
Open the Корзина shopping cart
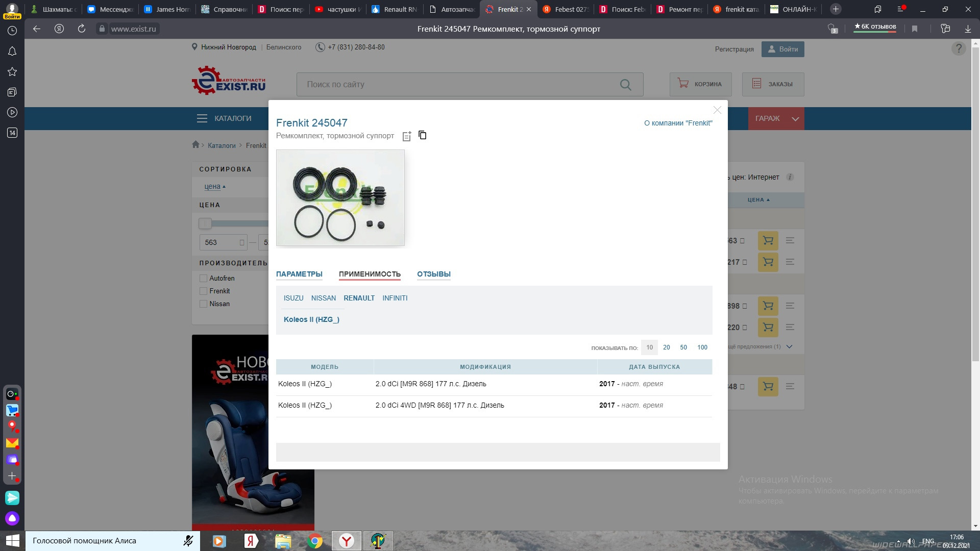pyautogui.click(x=700, y=84)
